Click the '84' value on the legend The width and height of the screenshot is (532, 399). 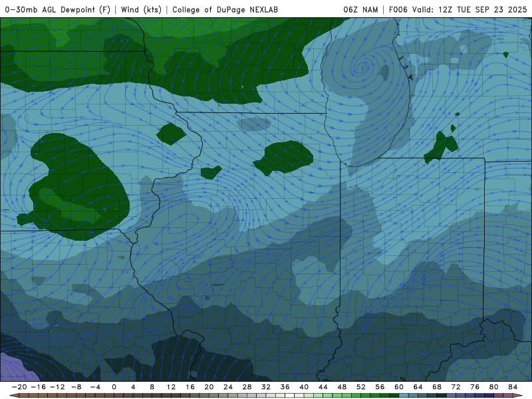click(513, 387)
